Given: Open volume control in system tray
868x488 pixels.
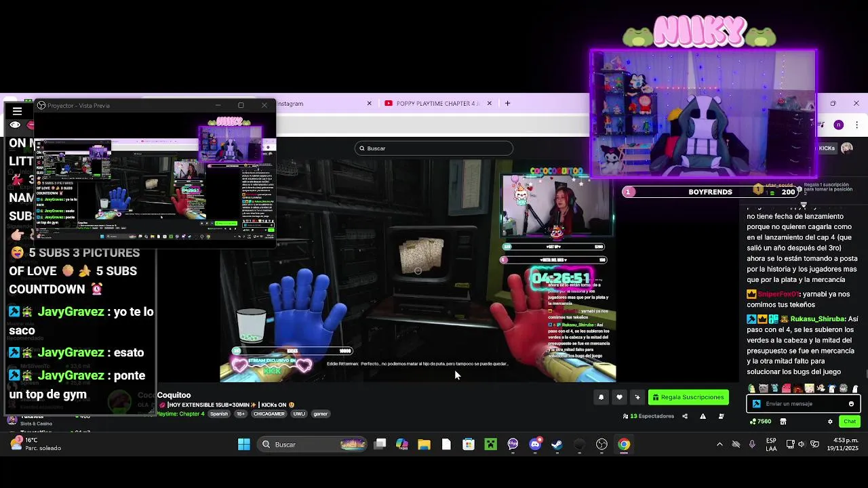Looking at the screenshot, I should 802,445.
